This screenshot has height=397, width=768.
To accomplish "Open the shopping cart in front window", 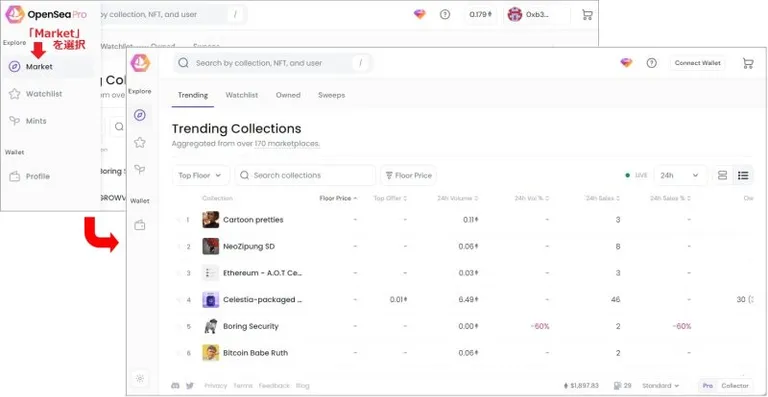I will point(747,63).
